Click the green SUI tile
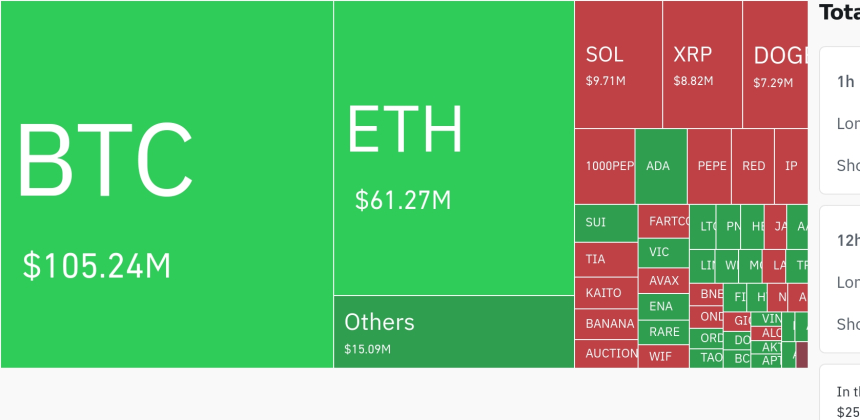 [606, 223]
